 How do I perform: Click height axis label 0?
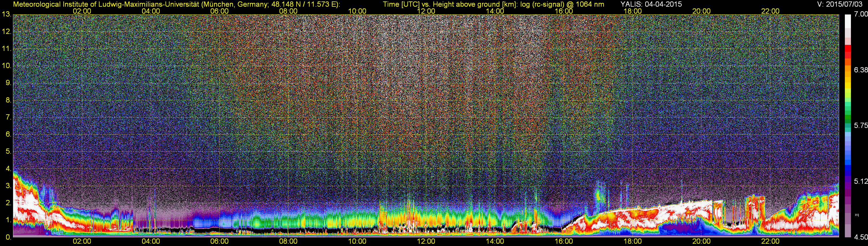[8, 237]
